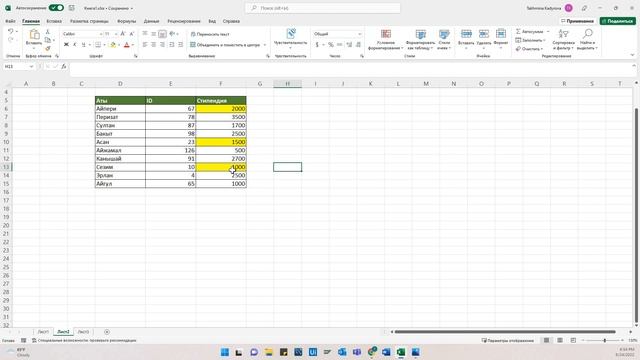Click the Increase Indent icon
640x360 pixels.
180,44
